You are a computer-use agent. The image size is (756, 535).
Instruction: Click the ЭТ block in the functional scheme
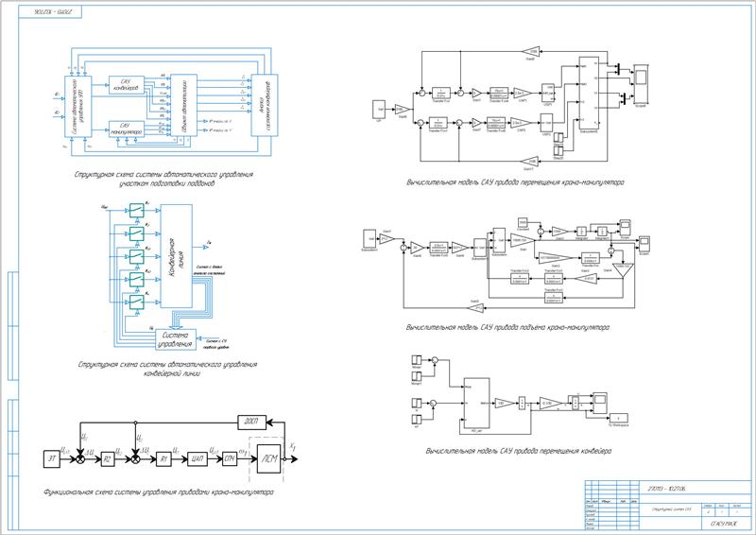[52, 458]
